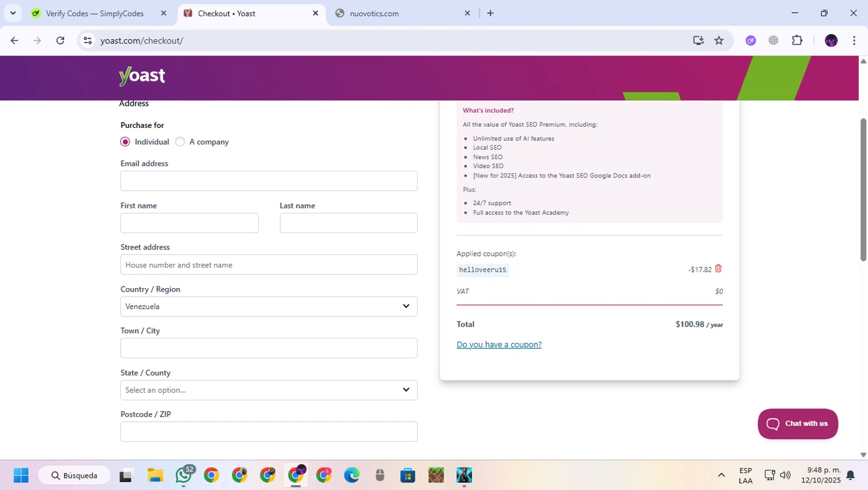The width and height of the screenshot is (868, 490).
Task: Open the clock and date in taskbar
Action: [821, 475]
